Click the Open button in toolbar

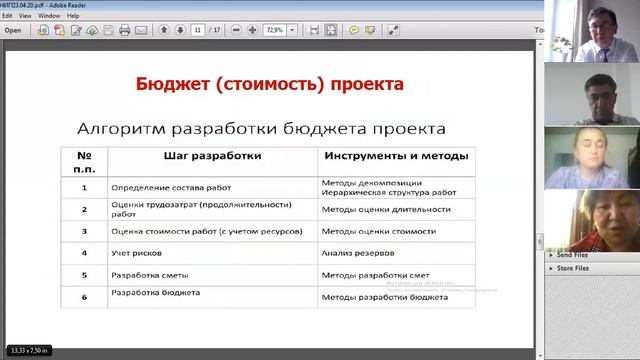tap(13, 30)
